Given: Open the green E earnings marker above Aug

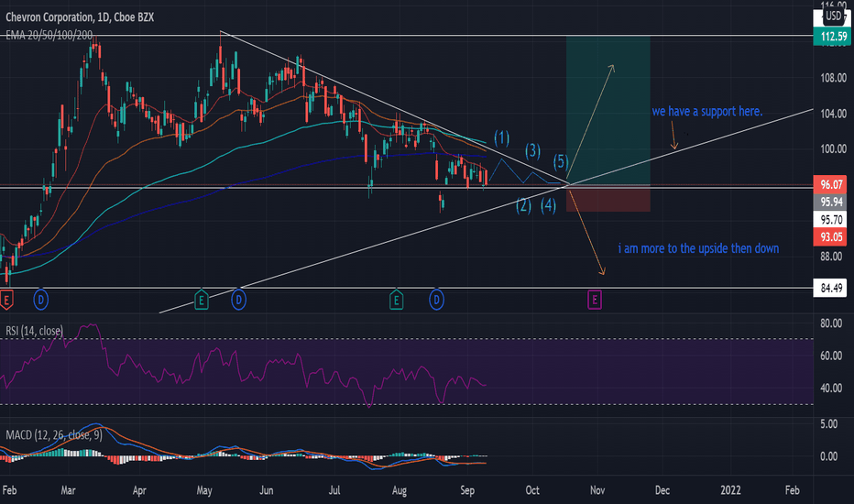Looking at the screenshot, I should coord(396,300).
